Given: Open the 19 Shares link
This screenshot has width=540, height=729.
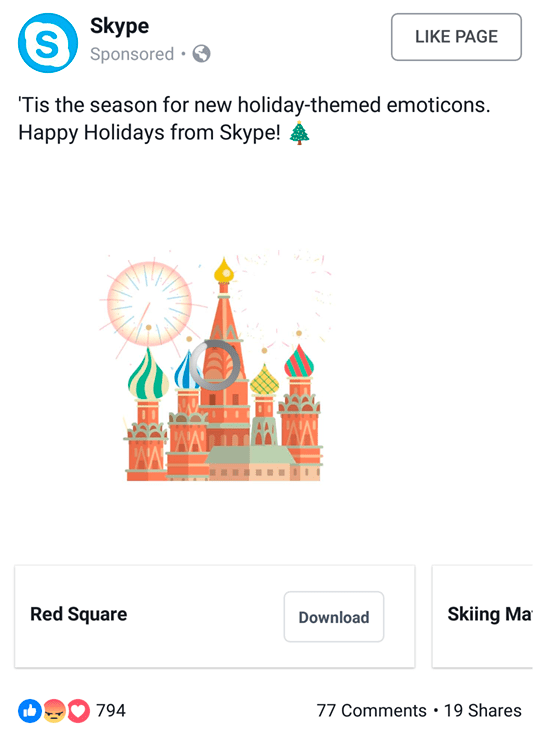Looking at the screenshot, I should coord(482,710).
